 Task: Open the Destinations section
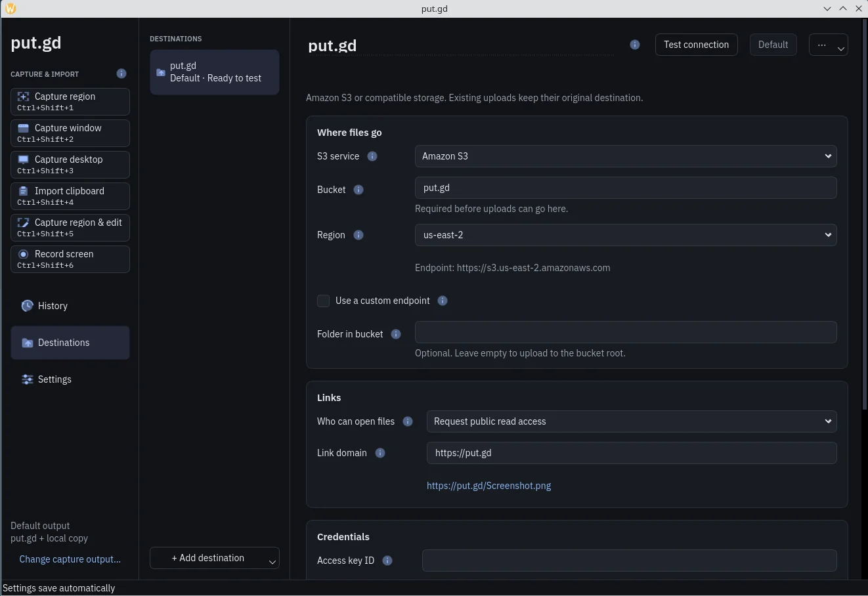(70, 343)
